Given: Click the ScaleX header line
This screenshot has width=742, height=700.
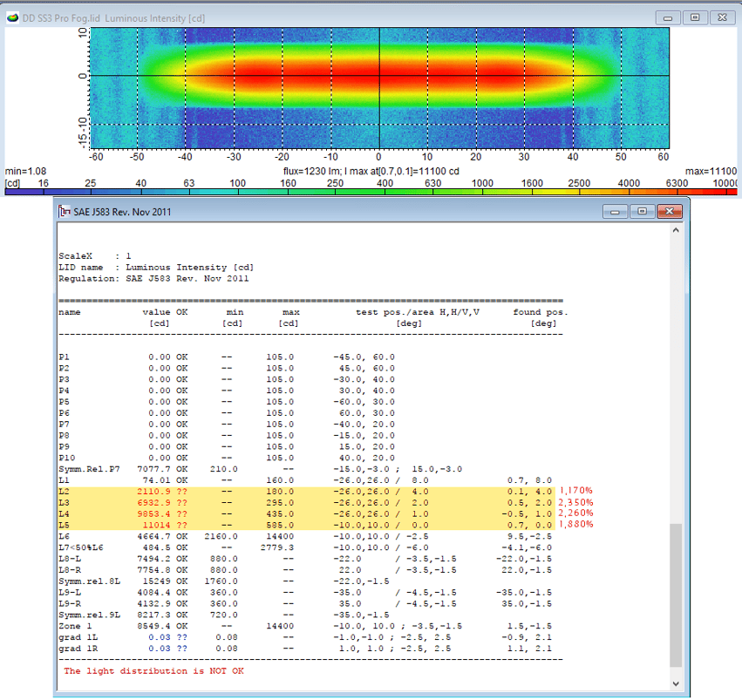Looking at the screenshot, I should pyautogui.click(x=95, y=256).
